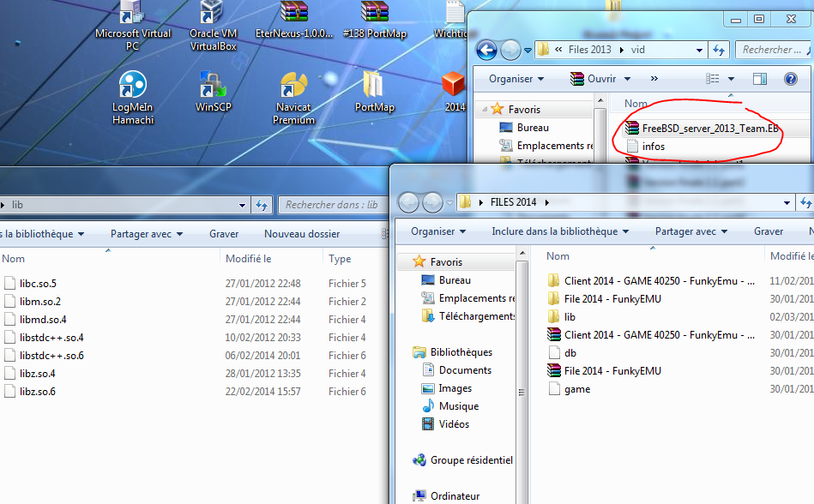814x504 pixels.
Task: Open the LogMeIn Hamachi shortcut
Action: (133, 99)
